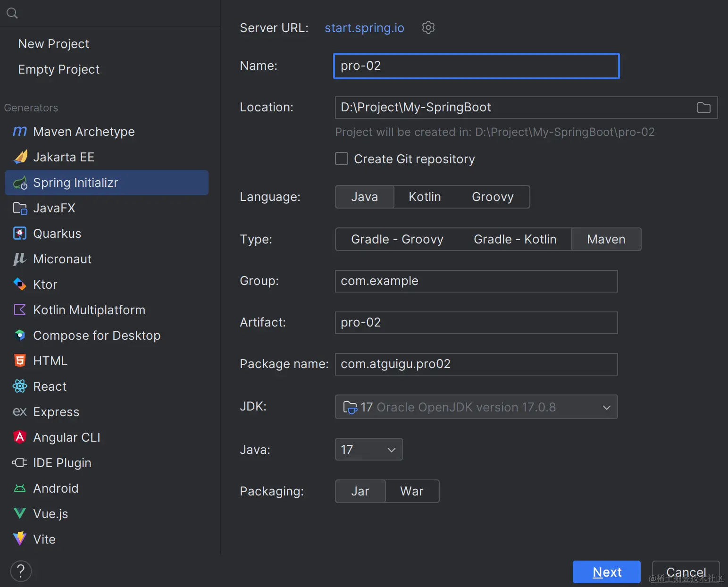728x587 pixels.
Task: Open start.spring.io server link
Action: pos(364,28)
